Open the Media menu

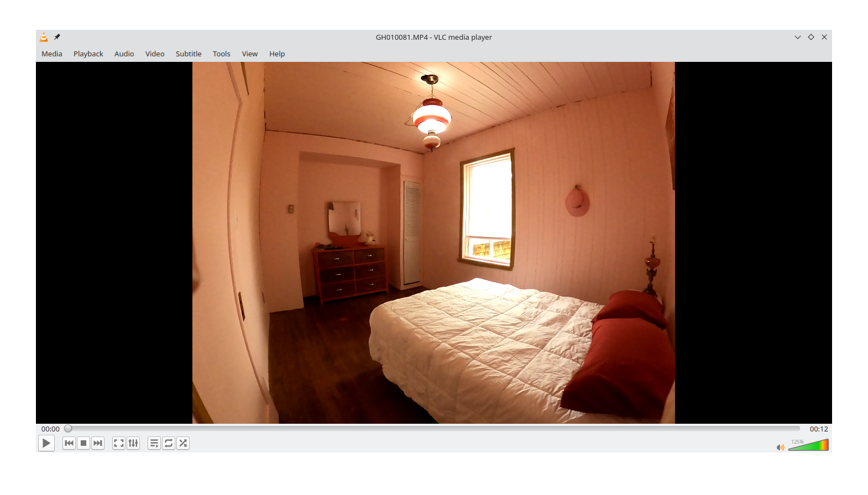[52, 54]
